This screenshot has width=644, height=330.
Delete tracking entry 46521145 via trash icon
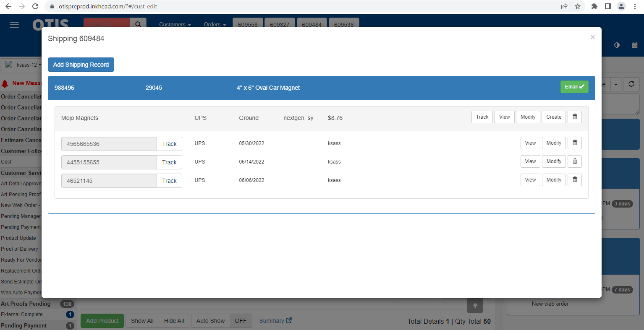pyautogui.click(x=575, y=180)
